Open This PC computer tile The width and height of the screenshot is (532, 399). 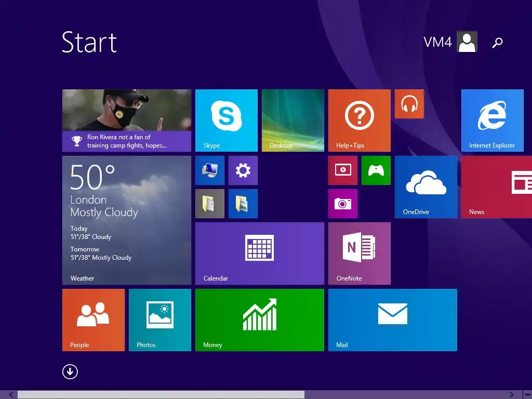click(210, 170)
